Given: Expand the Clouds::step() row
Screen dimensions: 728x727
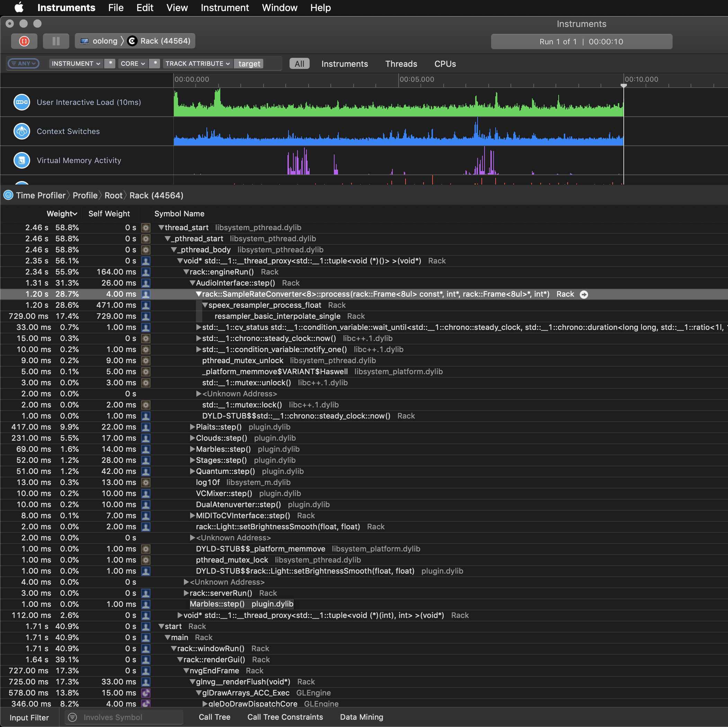Looking at the screenshot, I should click(193, 438).
